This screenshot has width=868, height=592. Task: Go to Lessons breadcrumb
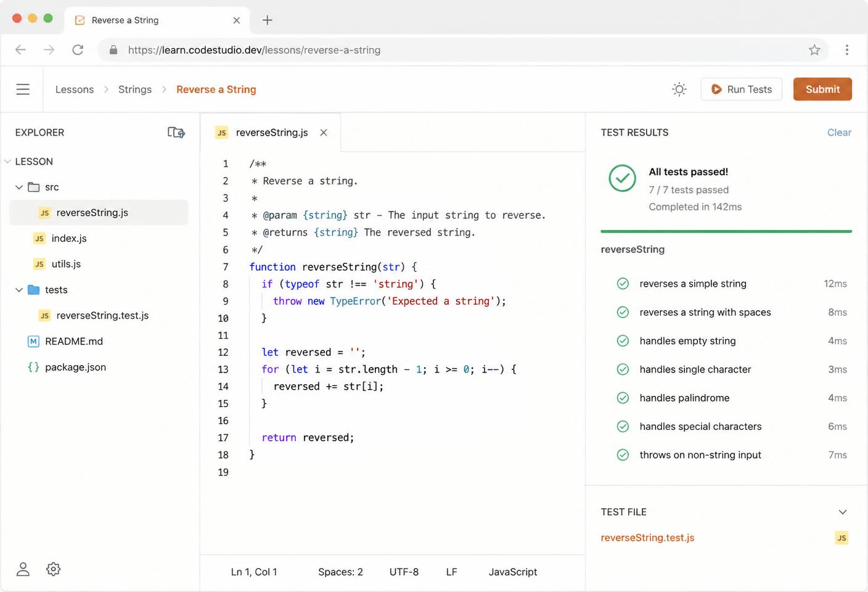(x=75, y=89)
